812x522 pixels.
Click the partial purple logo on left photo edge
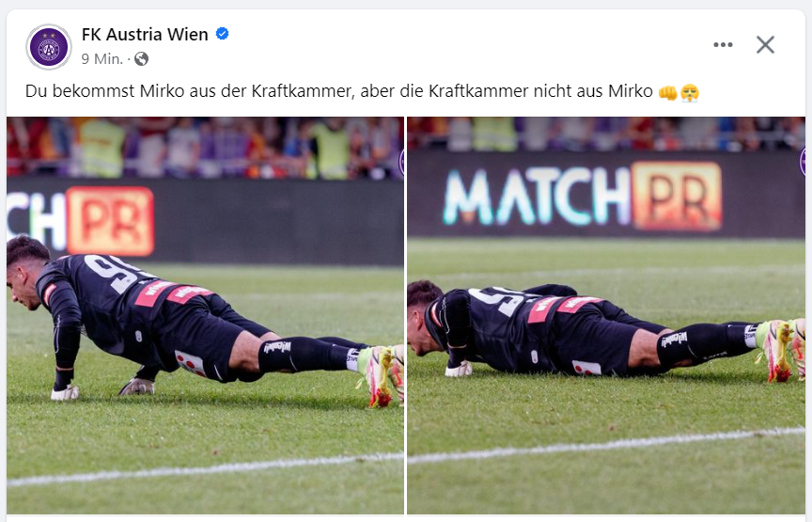(x=401, y=163)
